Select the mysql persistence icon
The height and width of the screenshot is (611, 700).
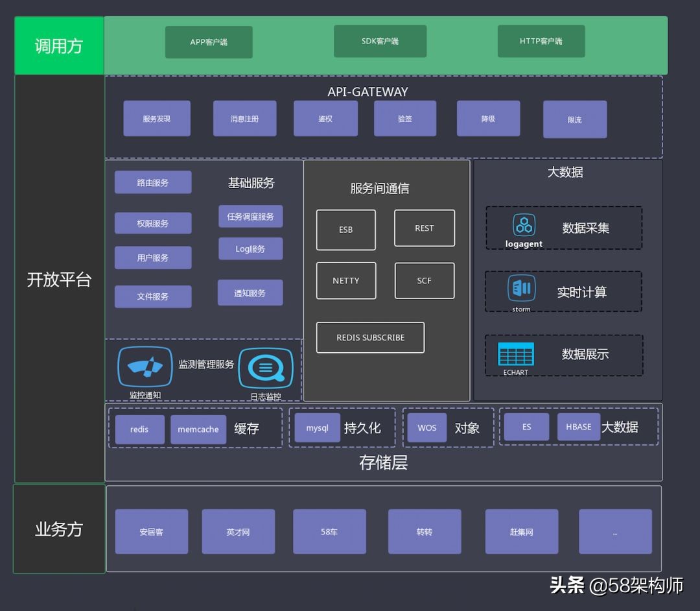pos(317,428)
